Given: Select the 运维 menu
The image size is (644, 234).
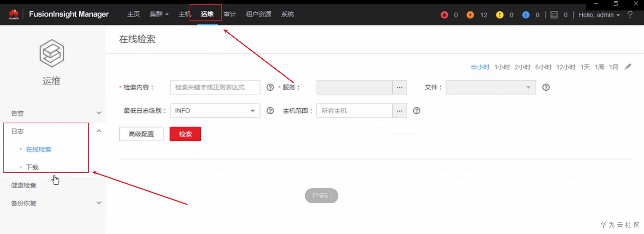Looking at the screenshot, I should tap(207, 14).
